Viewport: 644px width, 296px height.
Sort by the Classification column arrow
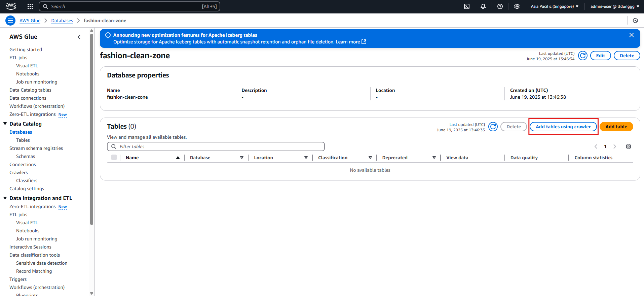[370, 158]
